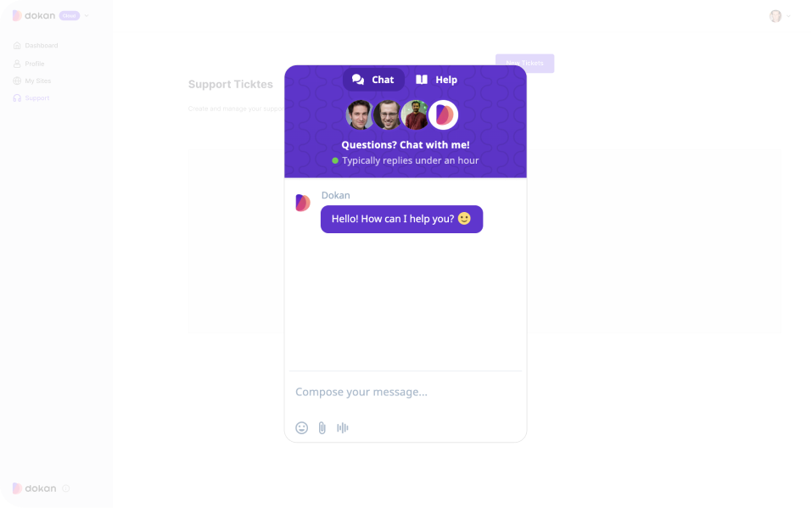Expand the dropdown next to Cloud badge
This screenshot has width=812, height=508.
click(87, 15)
